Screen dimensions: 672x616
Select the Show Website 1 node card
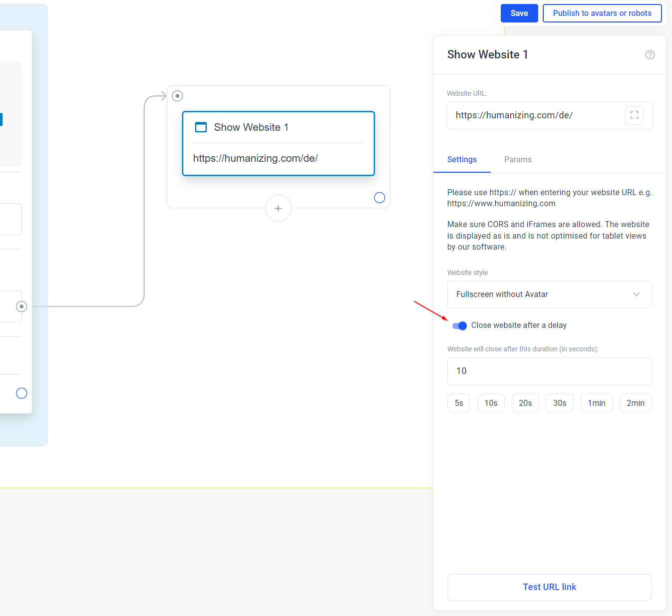(279, 144)
